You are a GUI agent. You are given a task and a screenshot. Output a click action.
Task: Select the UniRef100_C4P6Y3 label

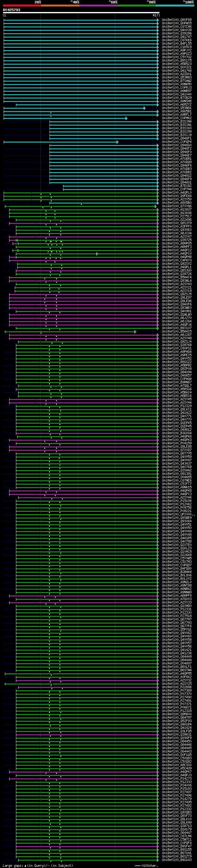point(177,260)
